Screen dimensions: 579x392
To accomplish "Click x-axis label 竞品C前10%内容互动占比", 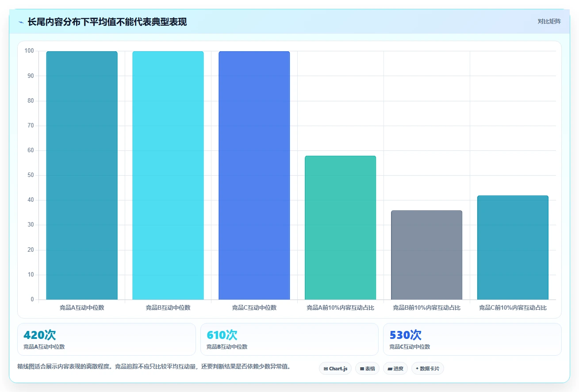I will coord(513,307).
